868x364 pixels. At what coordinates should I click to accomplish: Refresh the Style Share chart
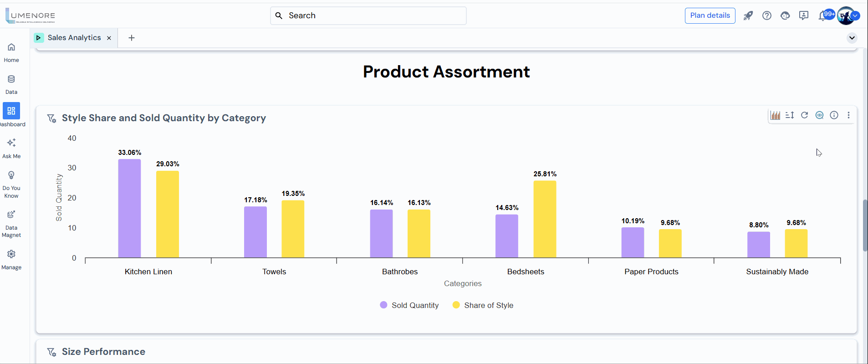point(805,115)
